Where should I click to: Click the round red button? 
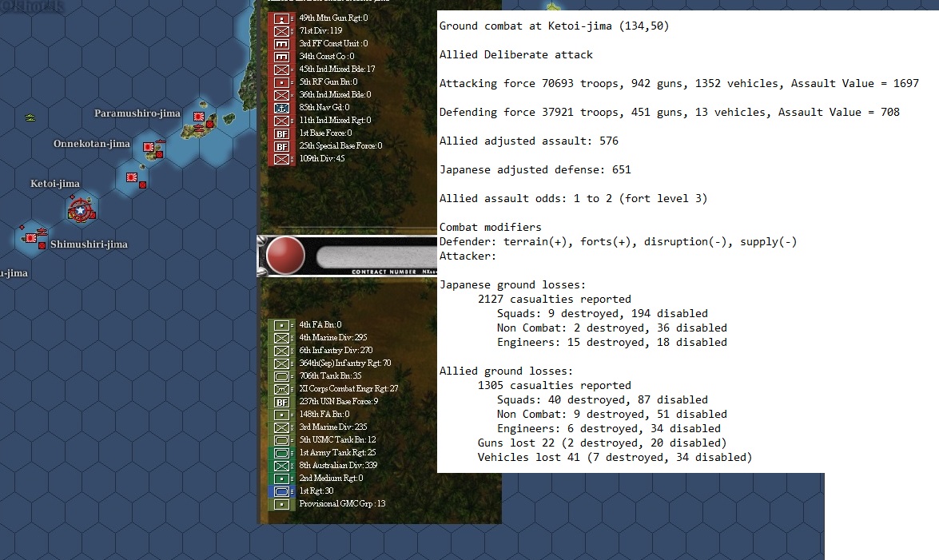(285, 255)
